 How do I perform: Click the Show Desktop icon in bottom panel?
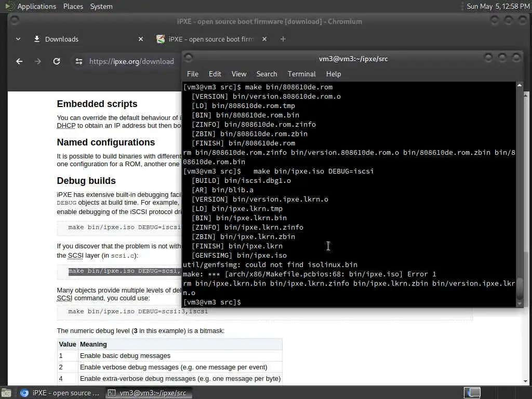pos(6,393)
